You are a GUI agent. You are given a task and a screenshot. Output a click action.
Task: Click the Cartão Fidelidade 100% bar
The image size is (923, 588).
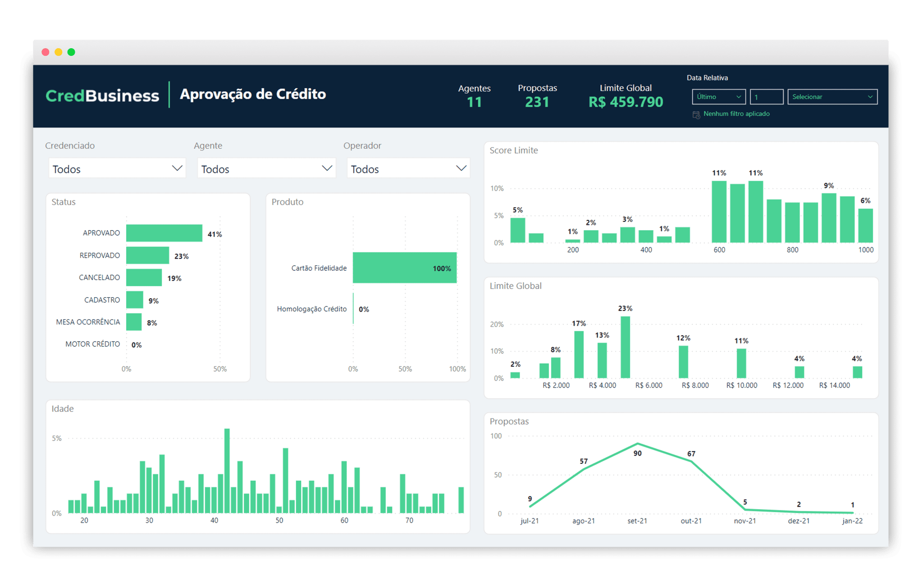[x=405, y=267]
